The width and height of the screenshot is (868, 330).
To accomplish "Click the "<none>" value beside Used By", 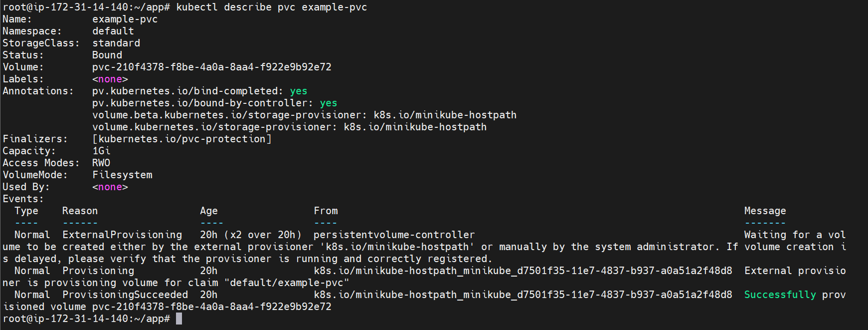I will (110, 187).
